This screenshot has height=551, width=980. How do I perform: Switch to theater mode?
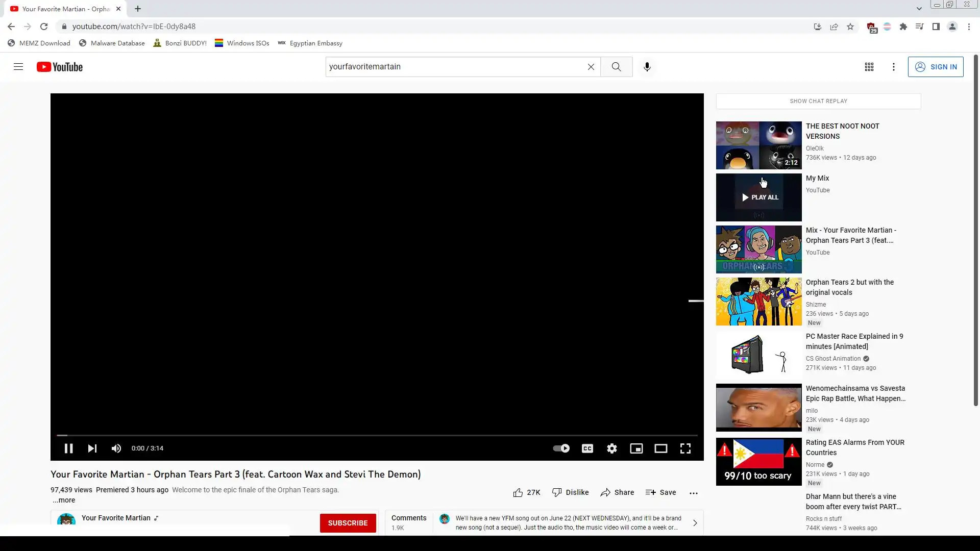click(660, 448)
